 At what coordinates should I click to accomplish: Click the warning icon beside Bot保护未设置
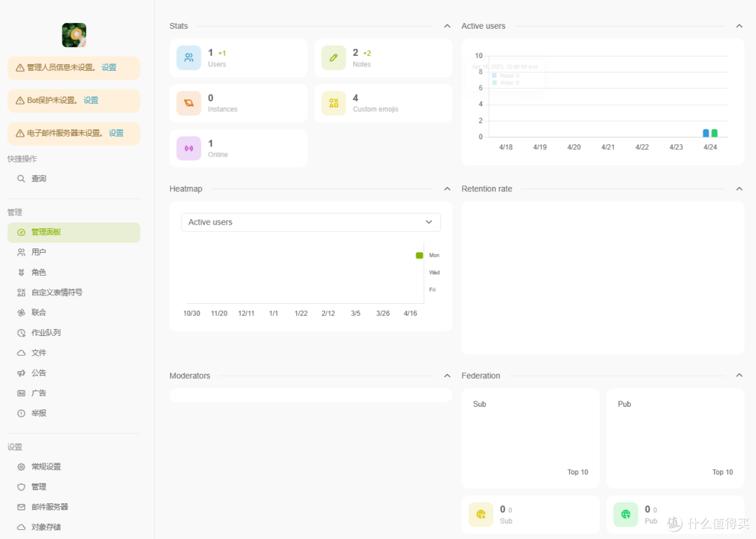(x=20, y=101)
